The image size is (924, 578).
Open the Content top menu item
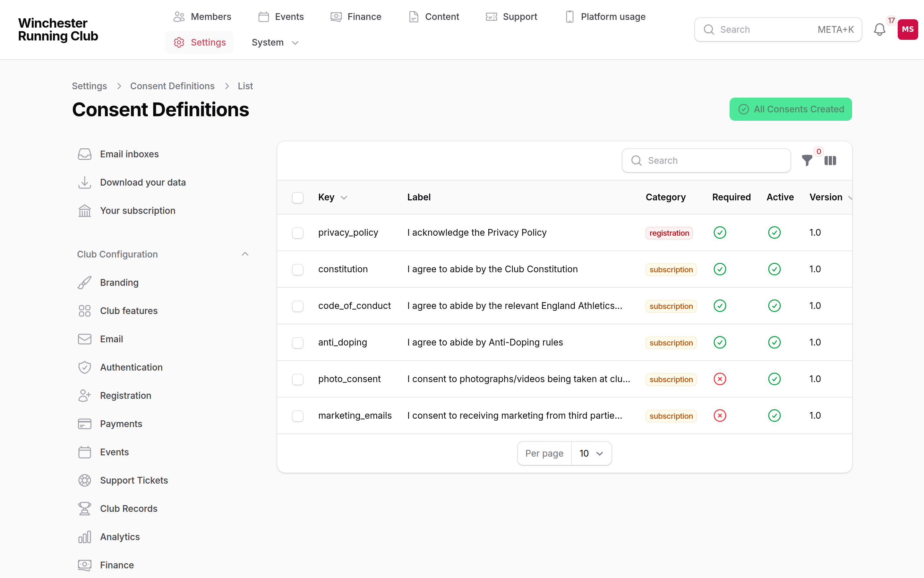433,17
